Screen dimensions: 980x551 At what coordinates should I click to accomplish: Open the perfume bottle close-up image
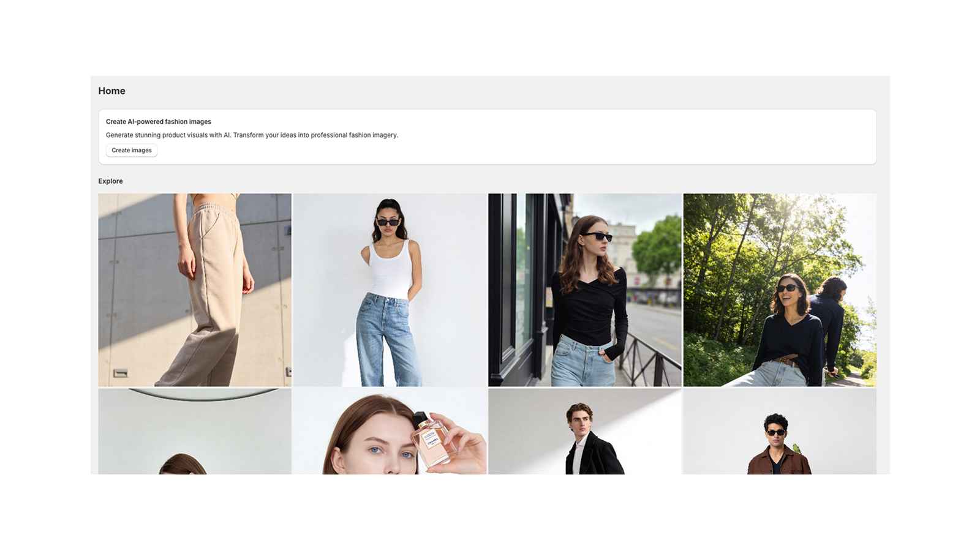coord(390,432)
